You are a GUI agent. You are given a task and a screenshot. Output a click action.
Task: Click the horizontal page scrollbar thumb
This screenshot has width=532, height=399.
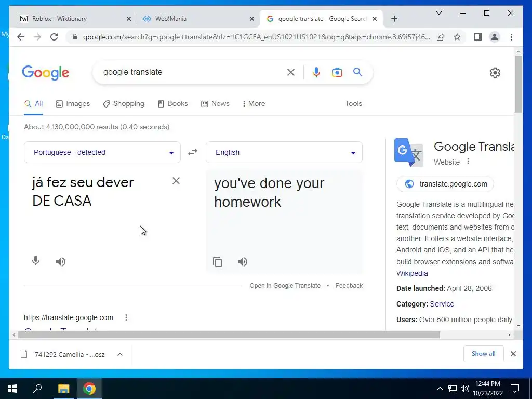[x=229, y=335]
